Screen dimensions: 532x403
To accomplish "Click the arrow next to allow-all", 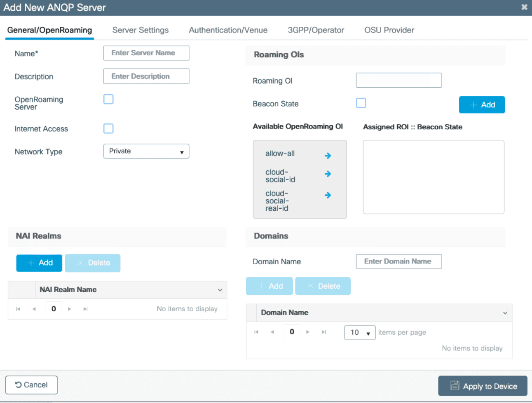I will [328, 156].
